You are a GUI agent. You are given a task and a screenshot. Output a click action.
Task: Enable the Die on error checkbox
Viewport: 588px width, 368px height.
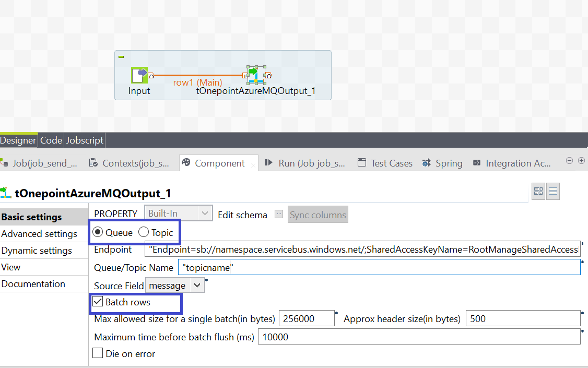click(98, 353)
